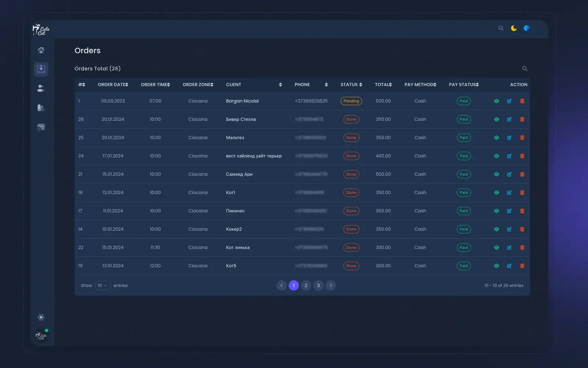Sort by Order Time column
This screenshot has height=368, width=588.
point(155,85)
